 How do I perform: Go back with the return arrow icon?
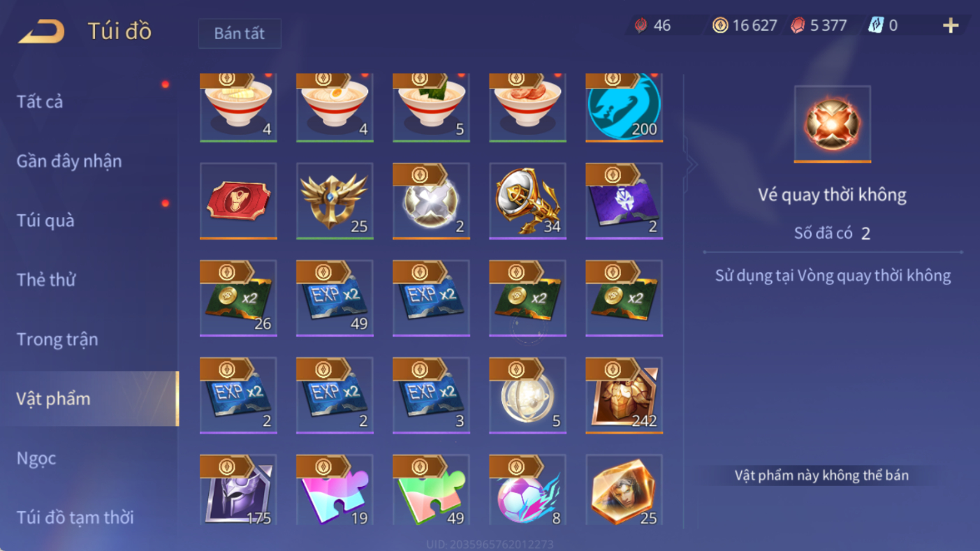(x=41, y=31)
